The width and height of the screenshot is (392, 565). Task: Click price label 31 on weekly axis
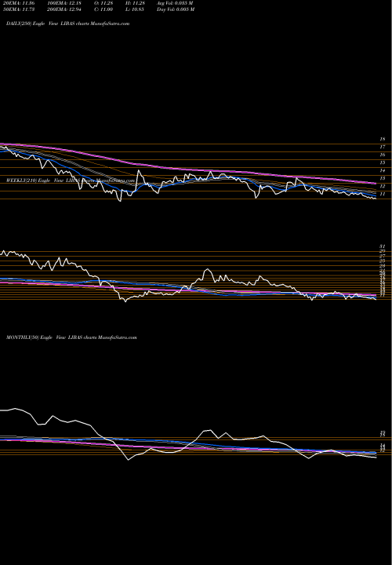tap(383, 246)
